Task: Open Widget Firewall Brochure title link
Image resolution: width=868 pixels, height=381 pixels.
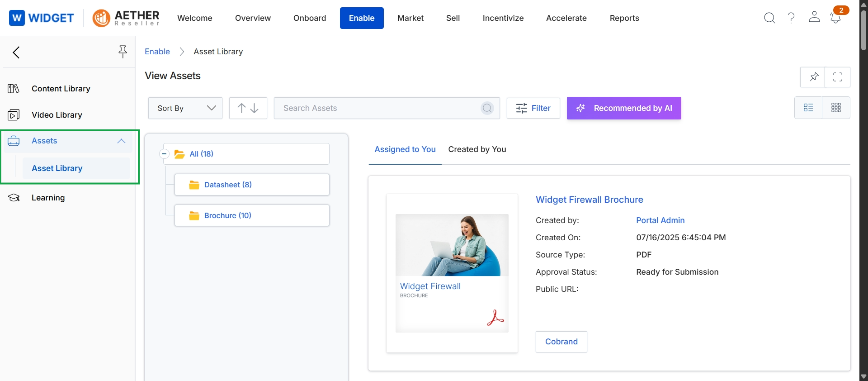Action: point(590,200)
